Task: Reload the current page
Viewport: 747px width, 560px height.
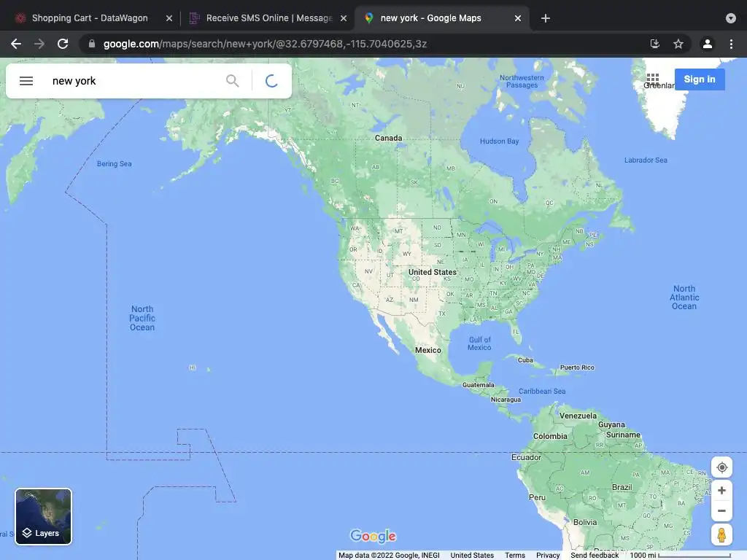Action: pos(63,44)
